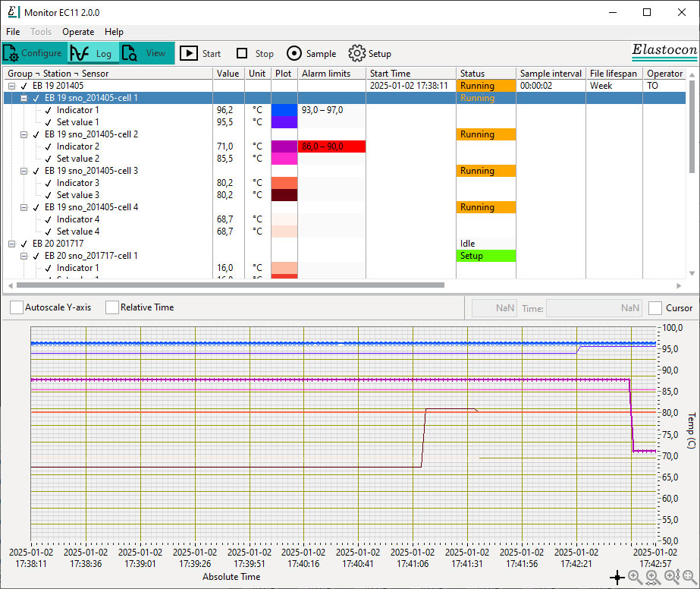Collapse EB 19 sno_201405-cell 1 node
Image resolution: width=700 pixels, height=589 pixels.
[x=24, y=98]
